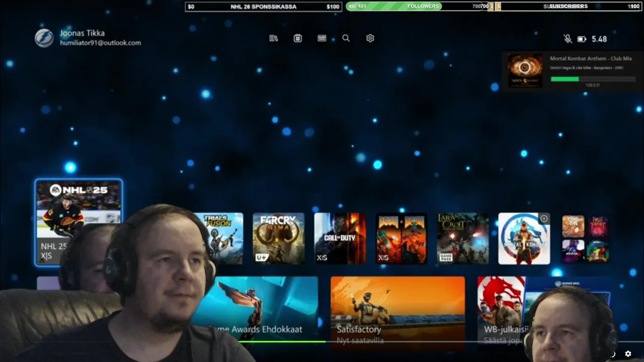Launch the DOOM + DOOM II tile
This screenshot has height=362, width=644.
tap(401, 238)
